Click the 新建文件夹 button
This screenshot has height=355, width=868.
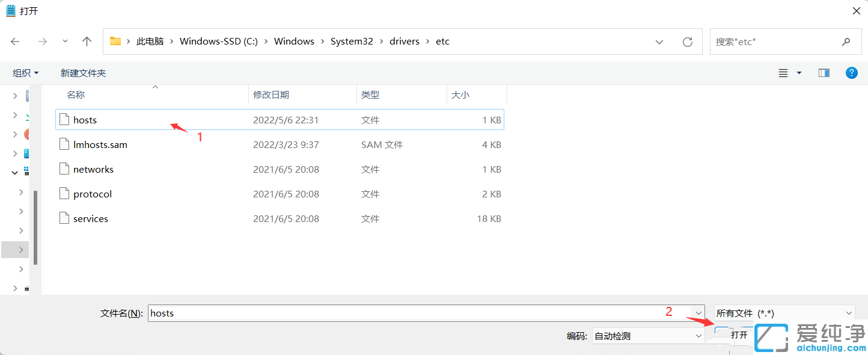82,73
